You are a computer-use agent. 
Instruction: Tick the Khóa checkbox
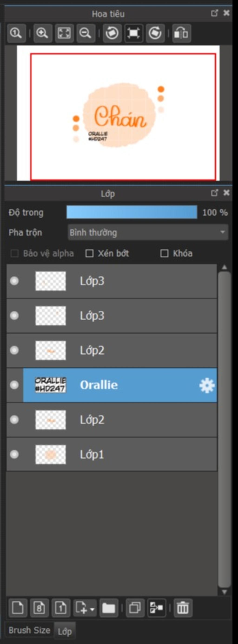[164, 253]
